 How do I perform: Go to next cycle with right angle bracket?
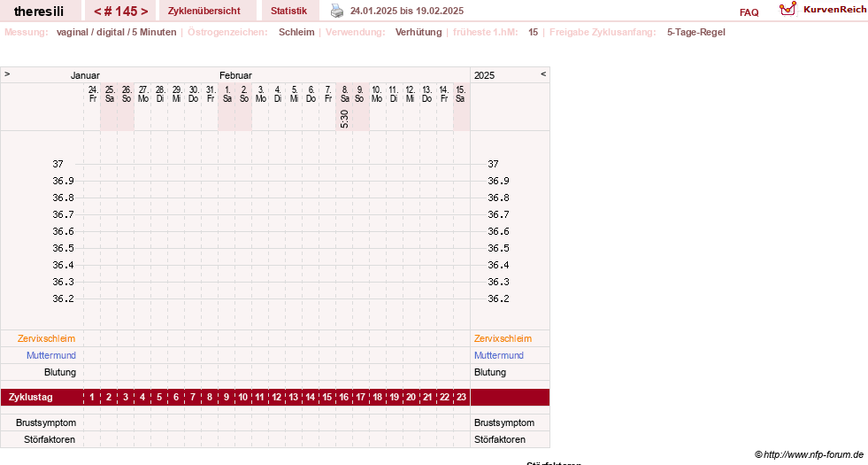(x=144, y=12)
